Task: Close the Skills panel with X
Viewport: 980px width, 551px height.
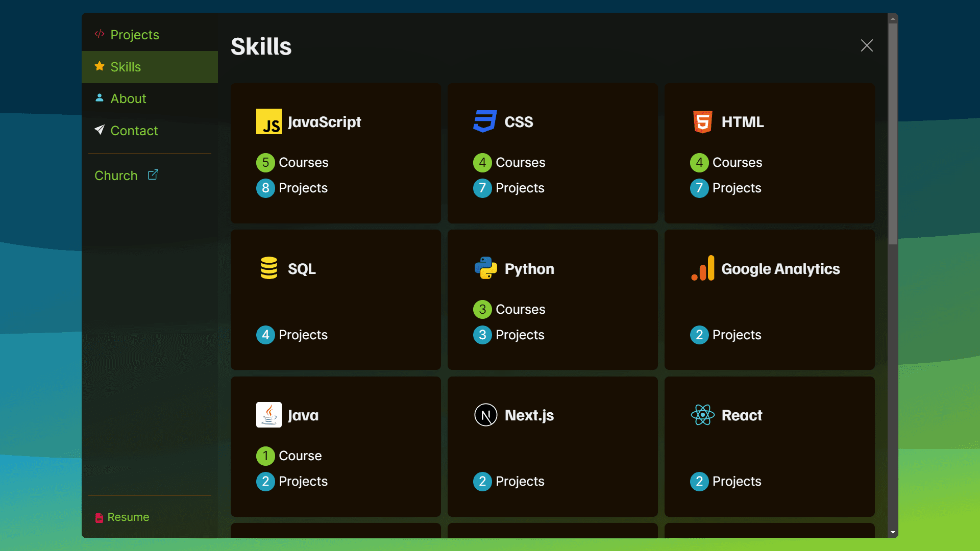Action: [x=867, y=45]
